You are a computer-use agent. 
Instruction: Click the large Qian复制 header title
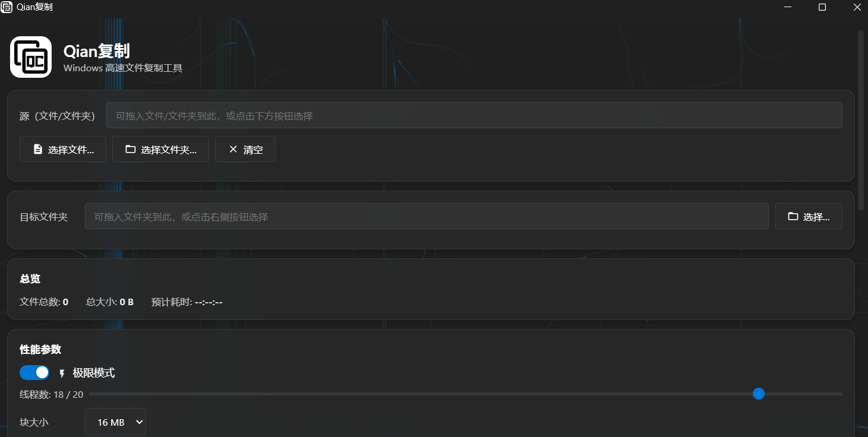click(97, 51)
